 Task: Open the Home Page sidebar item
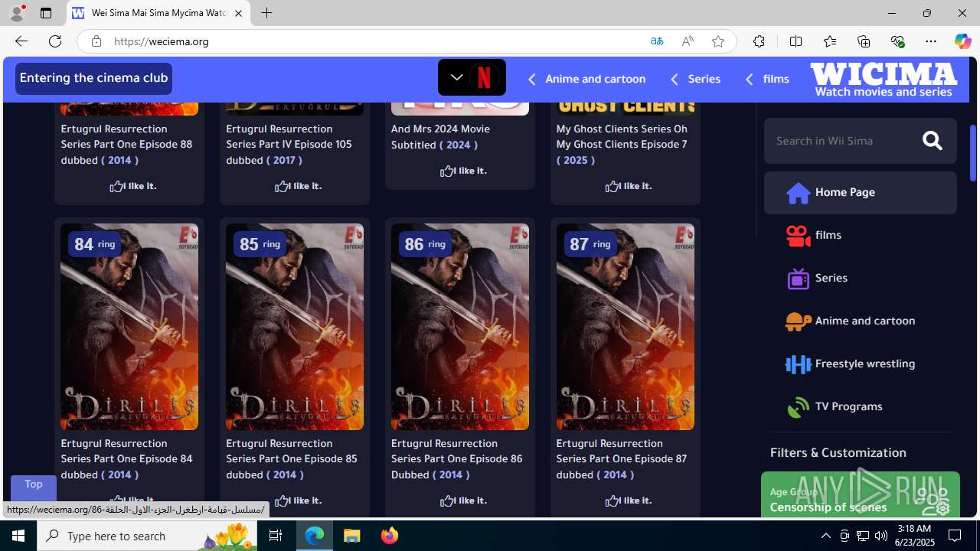point(860,192)
